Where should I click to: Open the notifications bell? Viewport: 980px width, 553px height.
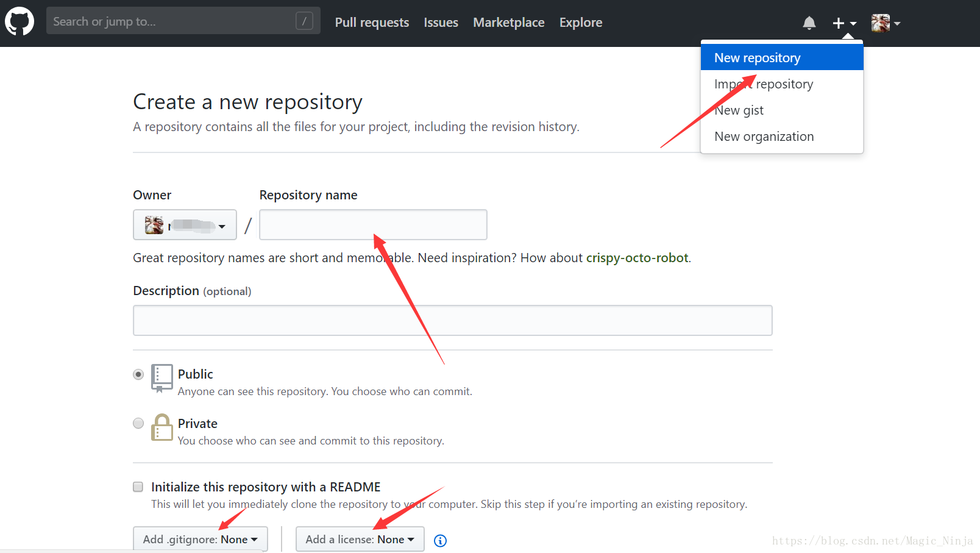point(809,23)
